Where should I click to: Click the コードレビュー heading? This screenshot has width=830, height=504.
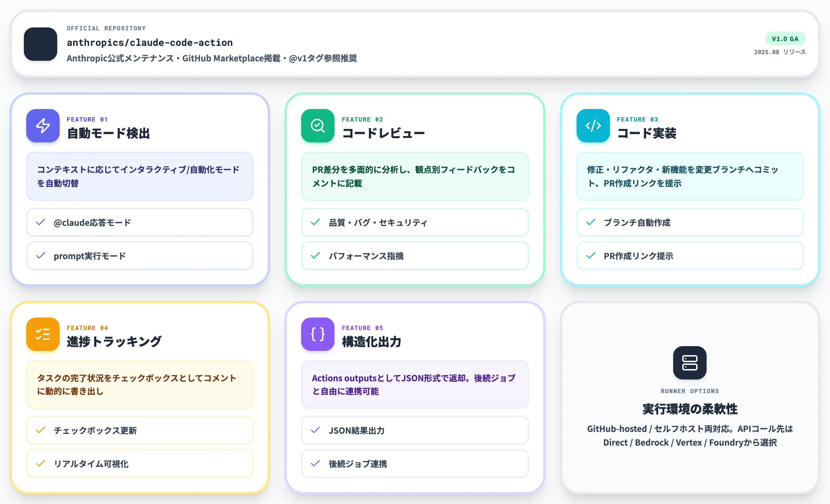[x=383, y=133]
